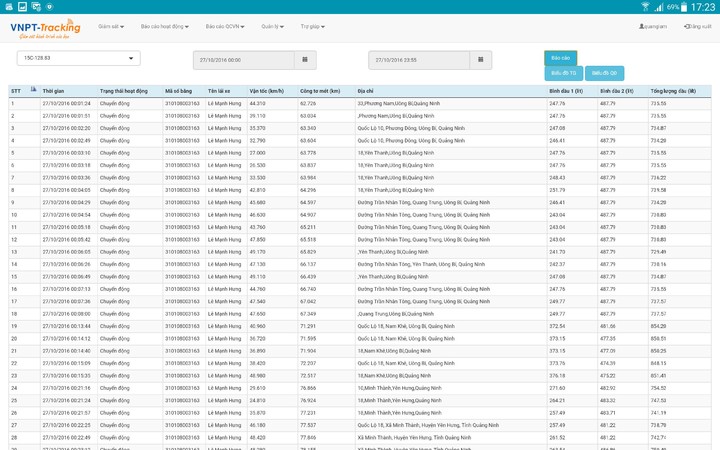Click the start date field 27/10/2016 00:00
The image size is (720, 450).
pos(244,60)
